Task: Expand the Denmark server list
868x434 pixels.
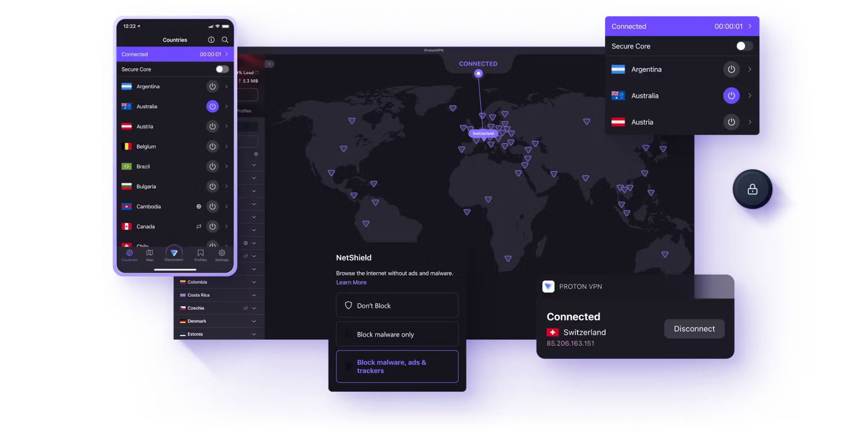Action: [253, 321]
